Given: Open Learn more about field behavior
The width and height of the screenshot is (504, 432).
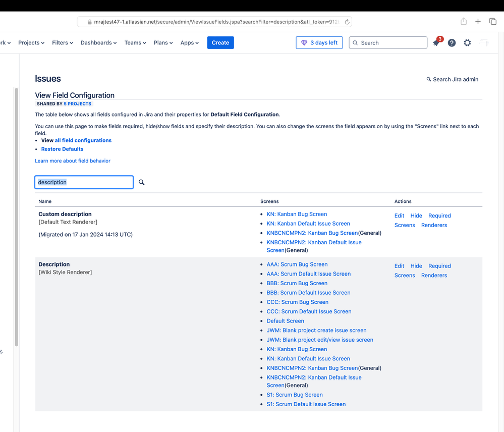Looking at the screenshot, I should coord(73,160).
